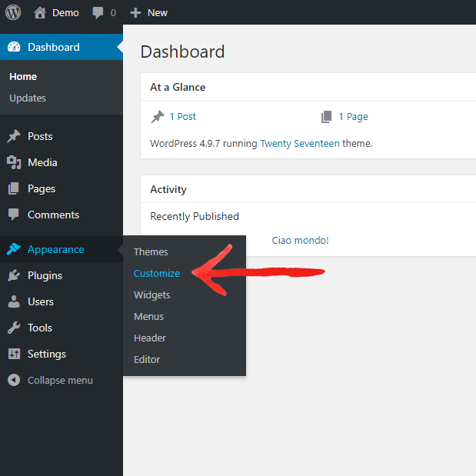The image size is (476, 476).
Task: Open Widgets in the Appearance submenu
Action: click(151, 295)
